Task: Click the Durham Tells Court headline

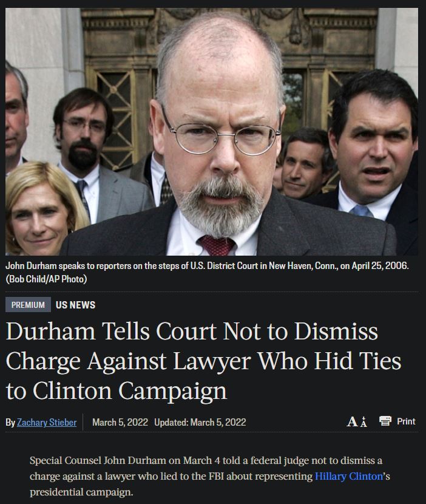Action: point(203,361)
